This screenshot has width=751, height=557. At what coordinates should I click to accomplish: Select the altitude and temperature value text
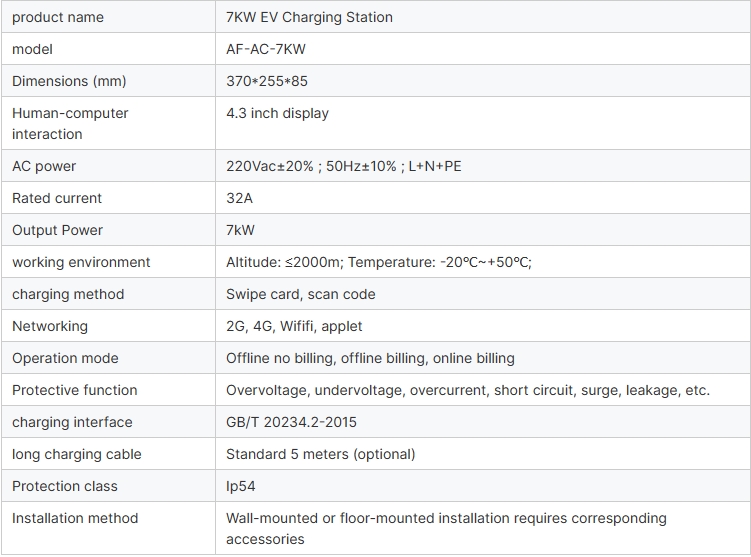click(379, 262)
